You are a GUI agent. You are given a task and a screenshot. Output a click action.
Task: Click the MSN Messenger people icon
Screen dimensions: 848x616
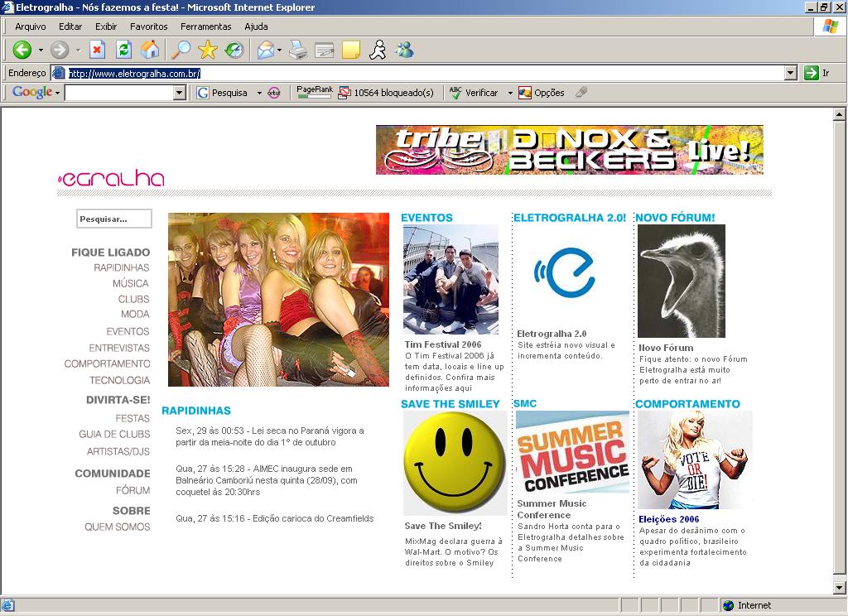pyautogui.click(x=404, y=51)
